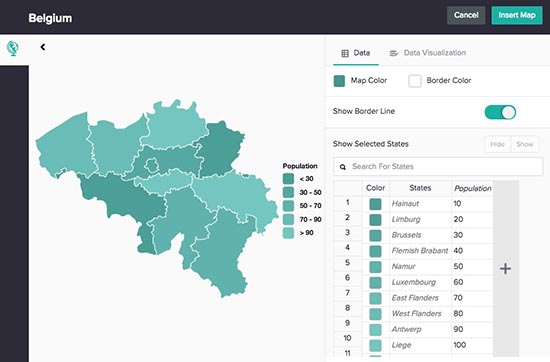The height and width of the screenshot is (362, 550).
Task: Click the '> 90' legend swatch
Action: pos(288,233)
